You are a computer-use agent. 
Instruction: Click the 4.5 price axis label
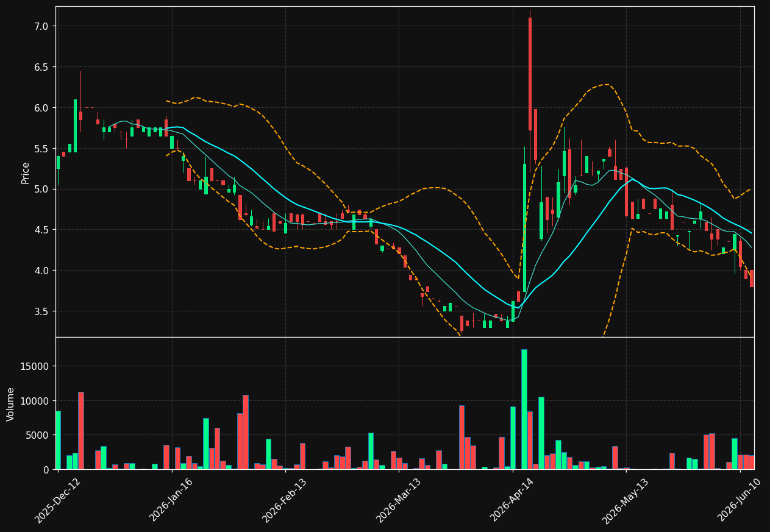pyautogui.click(x=42, y=230)
